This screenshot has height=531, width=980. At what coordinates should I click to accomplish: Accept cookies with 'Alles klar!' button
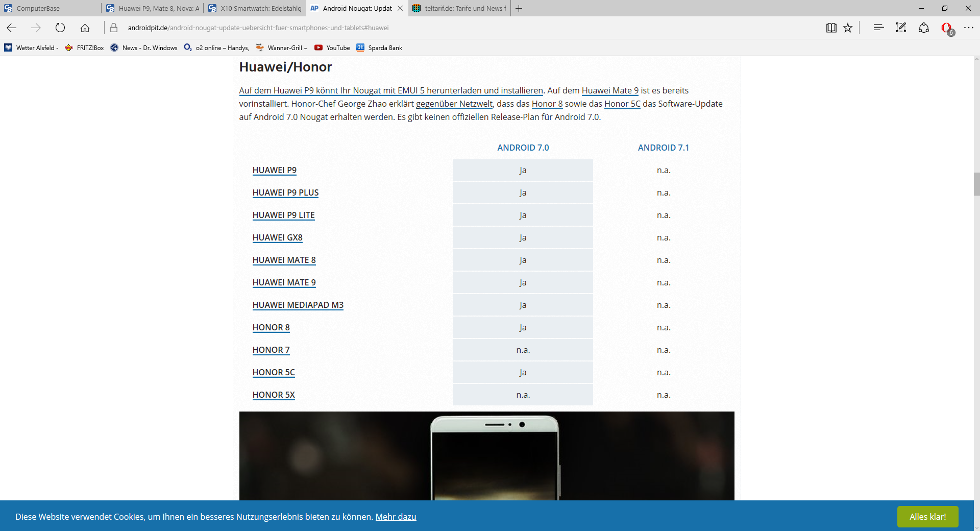pos(927,517)
